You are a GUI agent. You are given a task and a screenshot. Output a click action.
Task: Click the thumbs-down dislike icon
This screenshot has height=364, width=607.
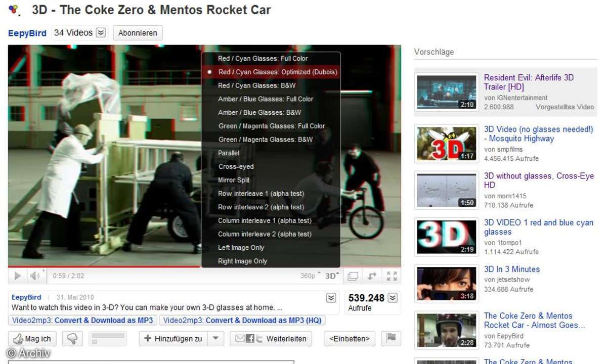click(71, 339)
